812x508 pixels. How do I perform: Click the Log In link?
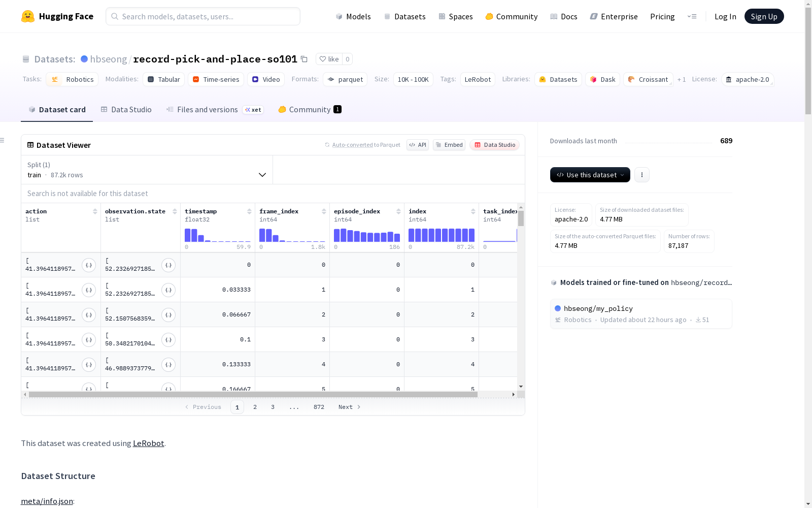725,16
